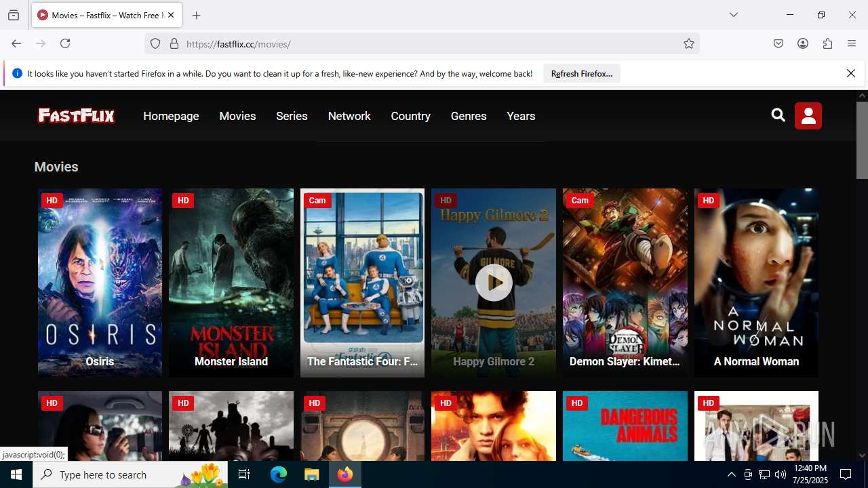Expand the Network menu
Screen dimensions: 868x488
(x=349, y=116)
